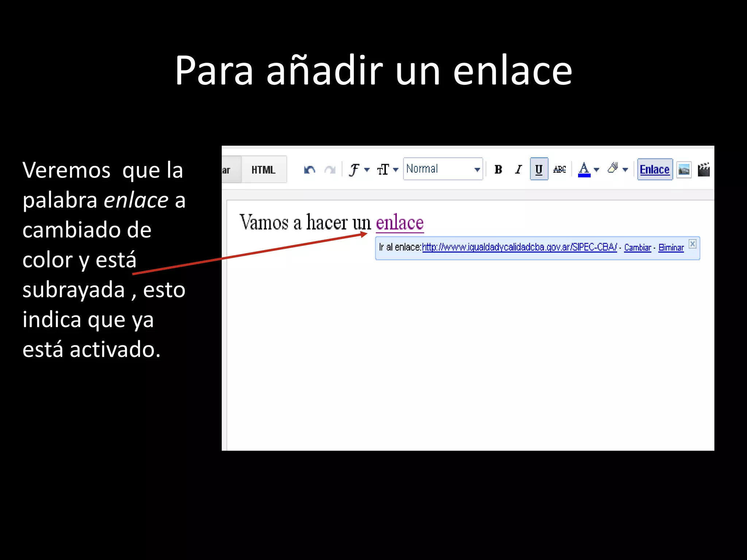The width and height of the screenshot is (747, 560).
Task: Click the Enlace toolbar button
Action: coord(655,169)
